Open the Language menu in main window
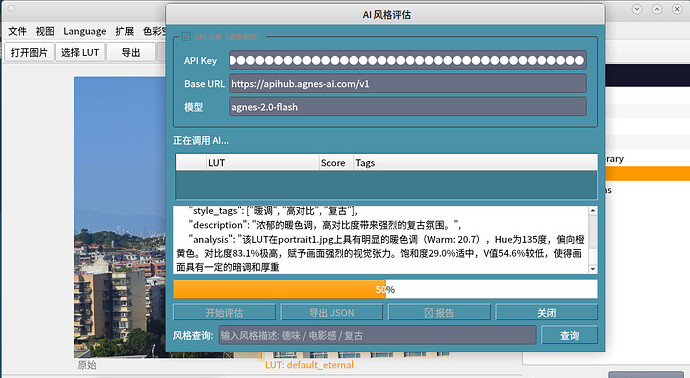The image size is (690, 378). click(84, 31)
